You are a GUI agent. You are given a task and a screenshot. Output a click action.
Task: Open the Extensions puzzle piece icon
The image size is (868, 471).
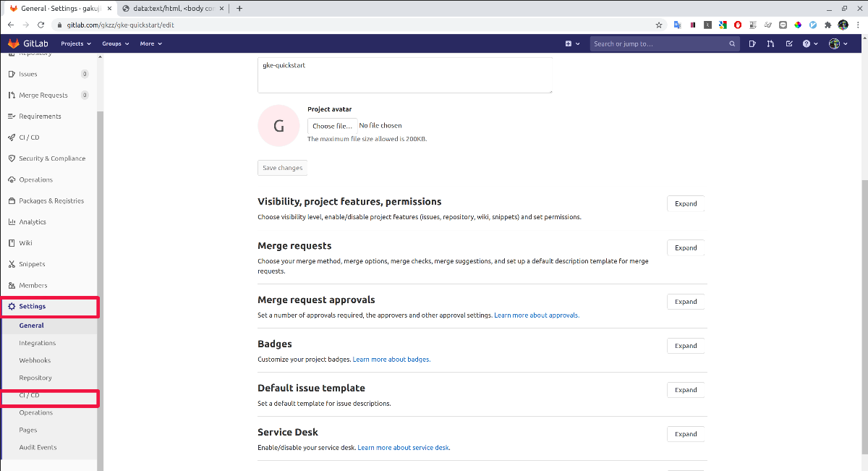point(827,25)
